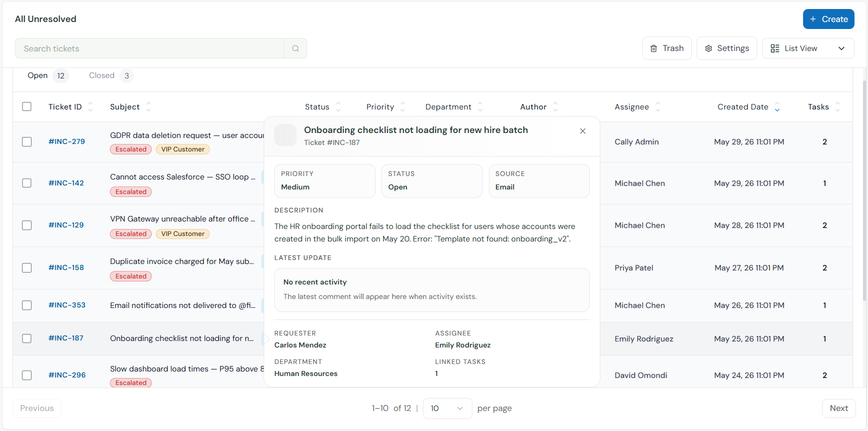Click assignee Cally Admin cell

[637, 142]
